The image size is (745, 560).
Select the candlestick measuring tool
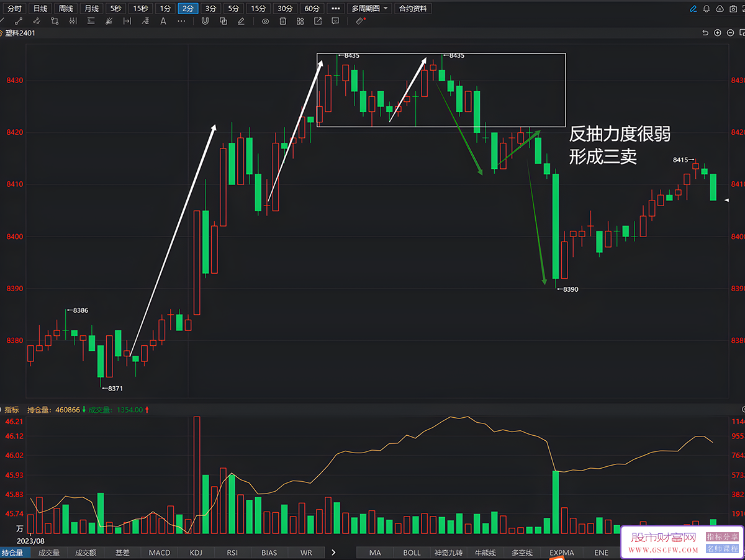[x=73, y=21]
